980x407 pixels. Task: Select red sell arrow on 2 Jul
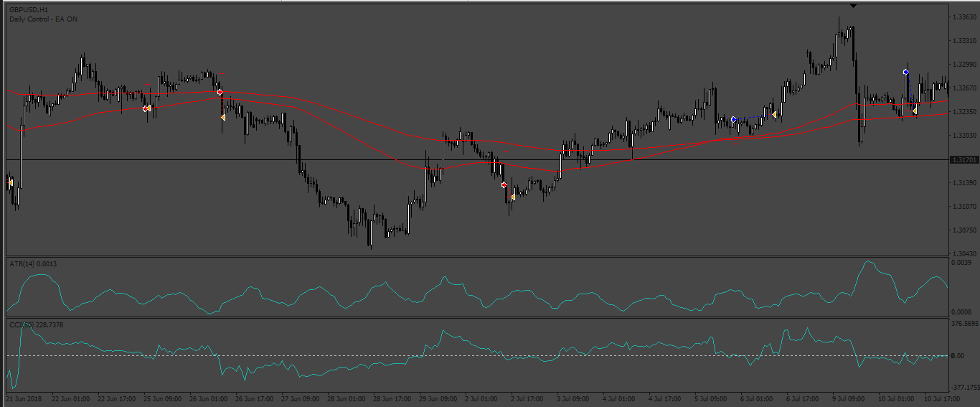(504, 184)
